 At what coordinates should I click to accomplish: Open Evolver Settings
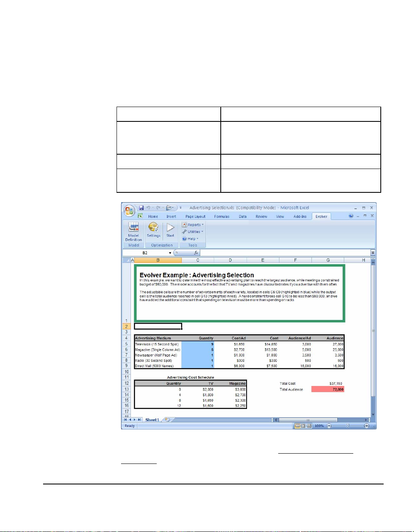coord(153,231)
